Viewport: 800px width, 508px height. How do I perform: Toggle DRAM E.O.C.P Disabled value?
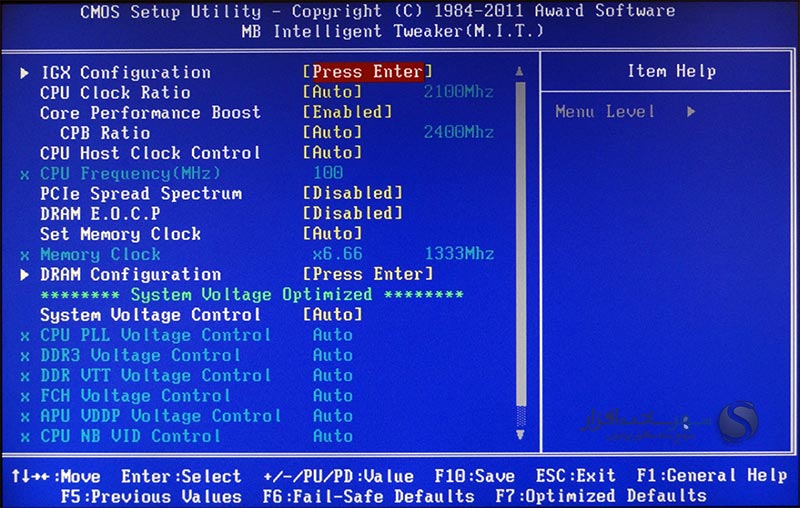click(353, 213)
